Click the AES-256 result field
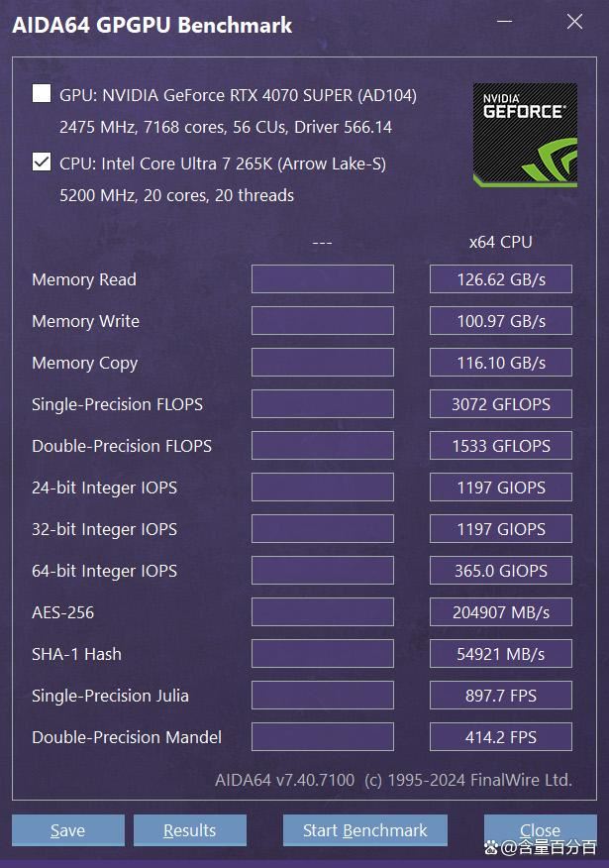 click(x=500, y=611)
